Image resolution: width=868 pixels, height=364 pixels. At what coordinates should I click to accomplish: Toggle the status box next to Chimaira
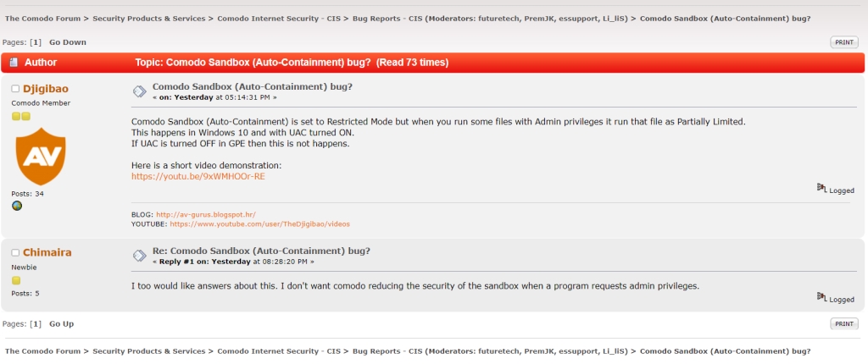(x=15, y=252)
